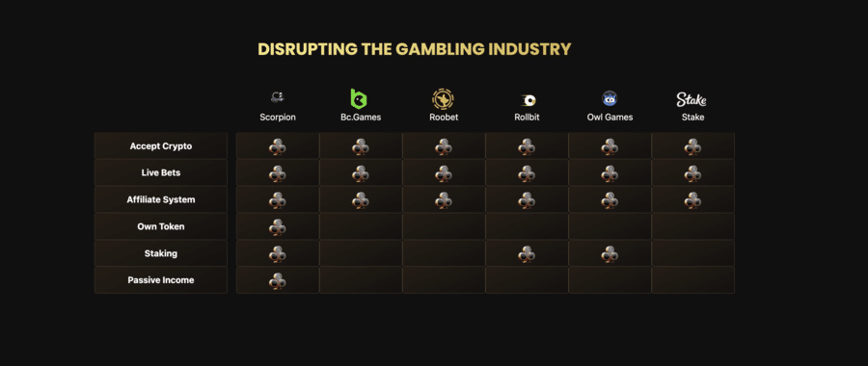
Task: Select the Passive Income row label
Action: pyautogui.click(x=161, y=279)
